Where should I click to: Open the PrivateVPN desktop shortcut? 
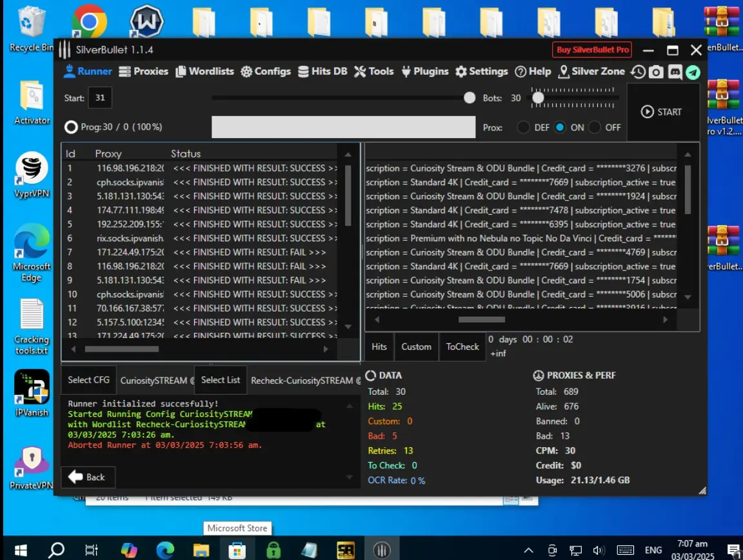[x=32, y=468]
